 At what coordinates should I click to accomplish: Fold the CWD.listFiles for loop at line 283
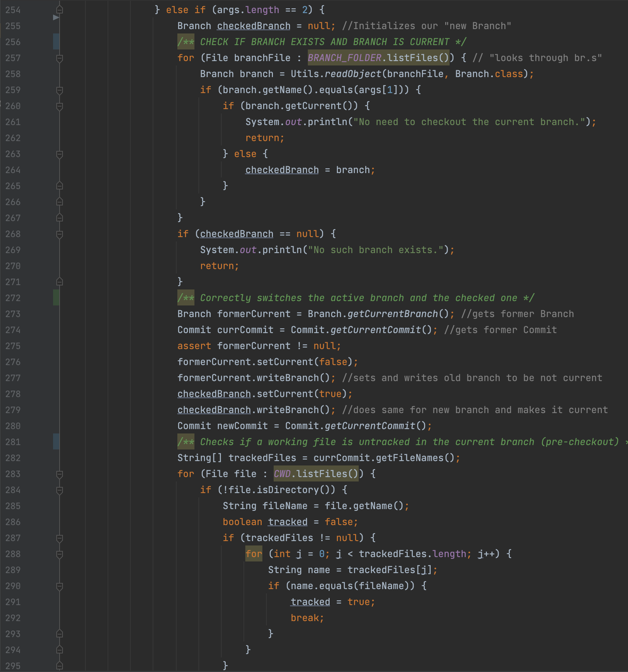point(60,474)
